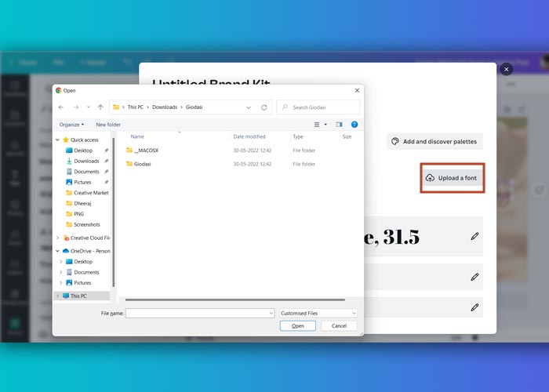
Task: Click 'Giodasi' in the address path
Action: pyautogui.click(x=194, y=107)
